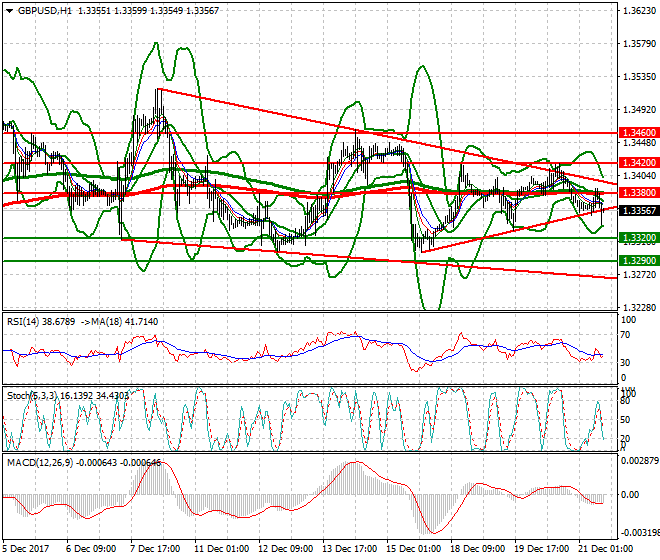The image size is (660, 560).
Task: Select the Stoch(5,3,3) indicator label
Action: [33, 396]
